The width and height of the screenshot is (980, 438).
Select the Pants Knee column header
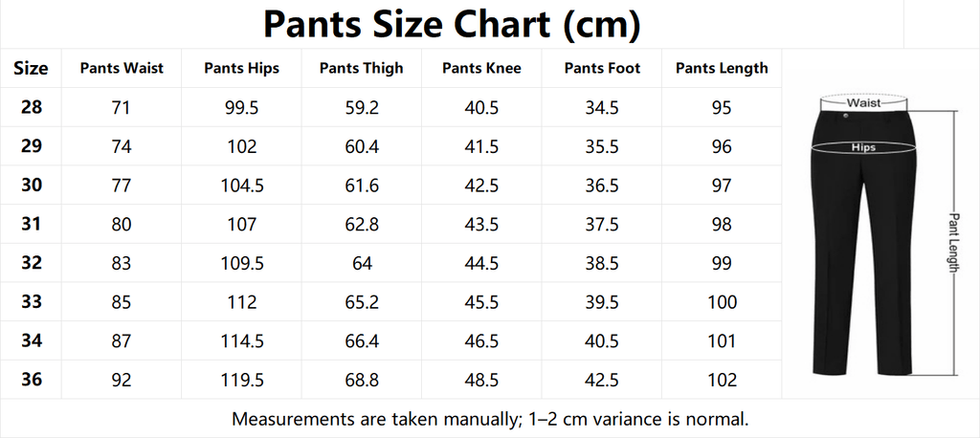click(x=481, y=68)
